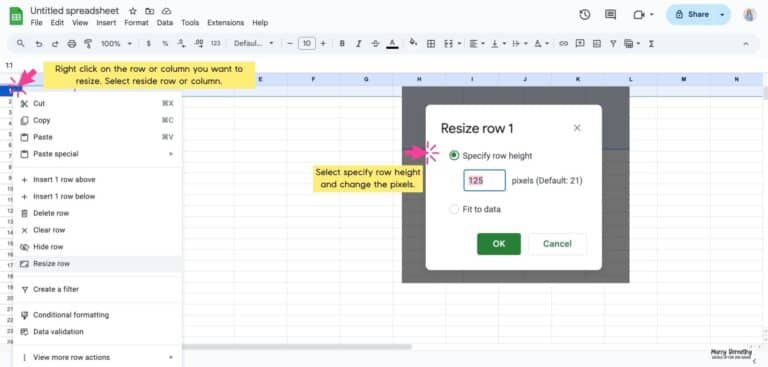768x367 pixels.
Task: Click OK in Resize row dialog
Action: (499, 244)
